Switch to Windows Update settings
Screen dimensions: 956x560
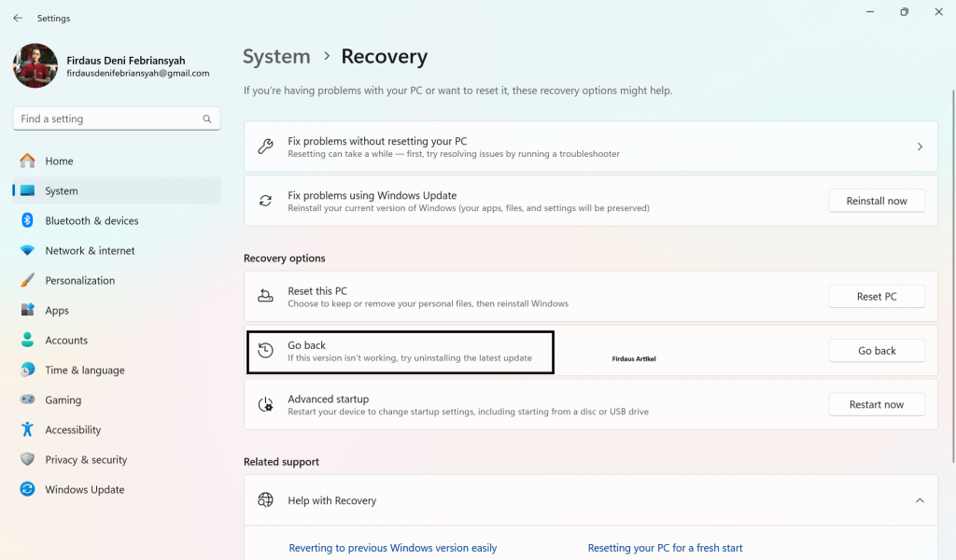tap(84, 489)
